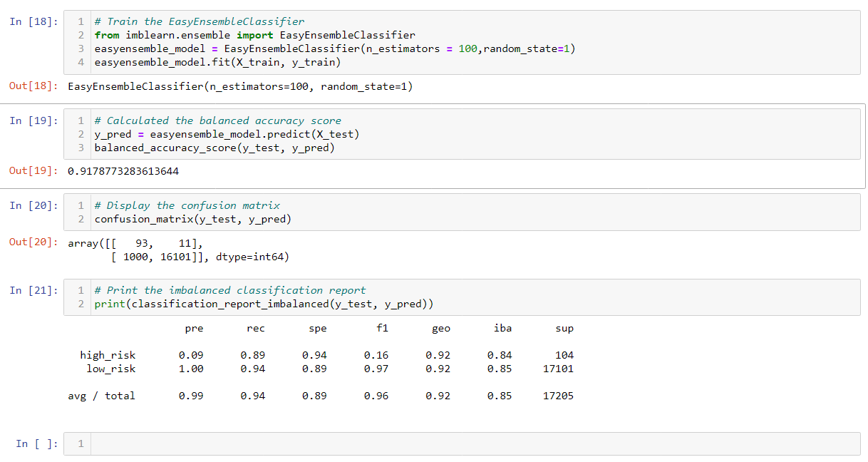868x462 pixels.
Task: Click the In [18] prompt label
Action: point(33,21)
